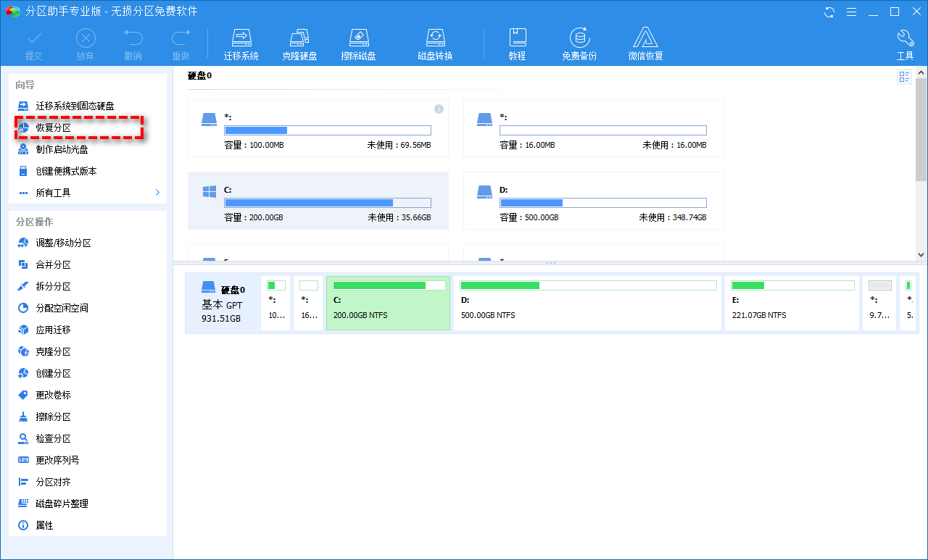Image resolution: width=928 pixels, height=560 pixels.
Task: Select 硬盘0 基本 GPT disk label
Action: [223, 303]
